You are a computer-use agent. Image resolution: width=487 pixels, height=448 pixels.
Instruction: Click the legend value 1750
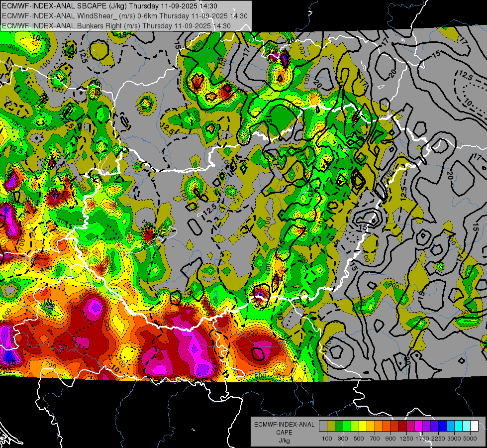(x=422, y=439)
